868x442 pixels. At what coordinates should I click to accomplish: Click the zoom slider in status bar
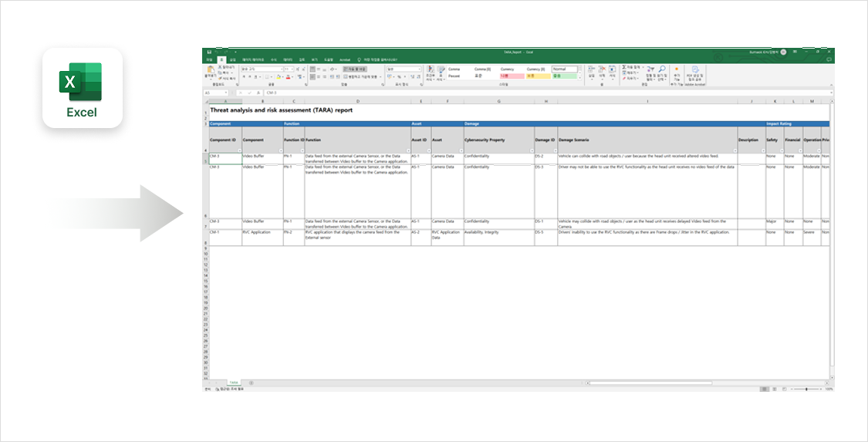click(806, 390)
